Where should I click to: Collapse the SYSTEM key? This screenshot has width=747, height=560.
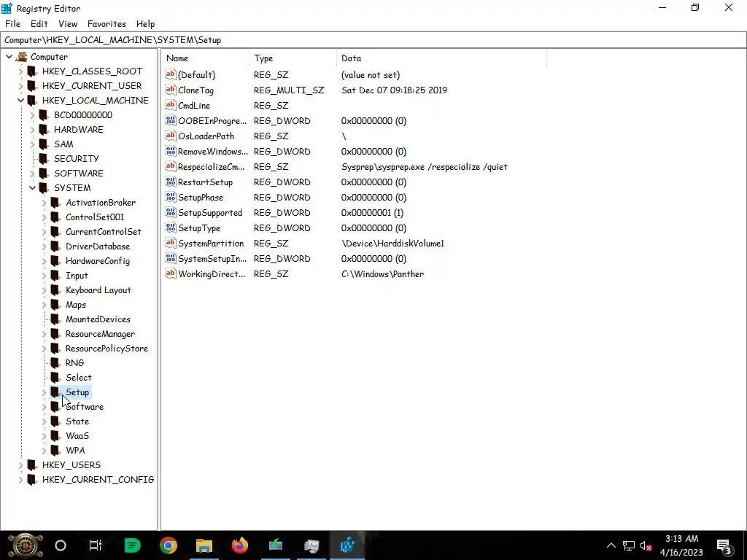tap(32, 188)
